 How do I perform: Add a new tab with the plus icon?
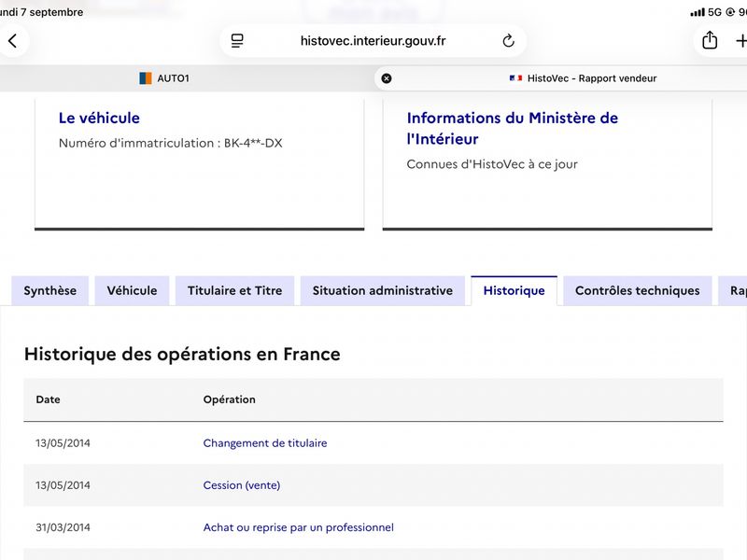coord(740,41)
